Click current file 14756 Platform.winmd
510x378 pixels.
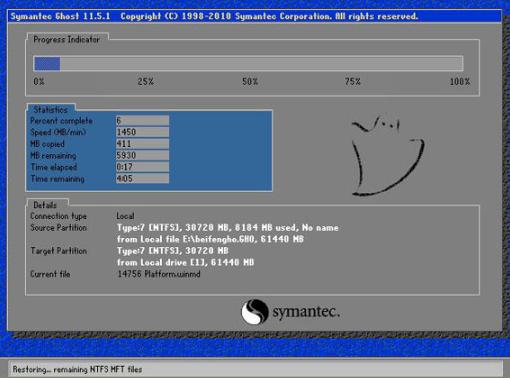tap(159, 274)
